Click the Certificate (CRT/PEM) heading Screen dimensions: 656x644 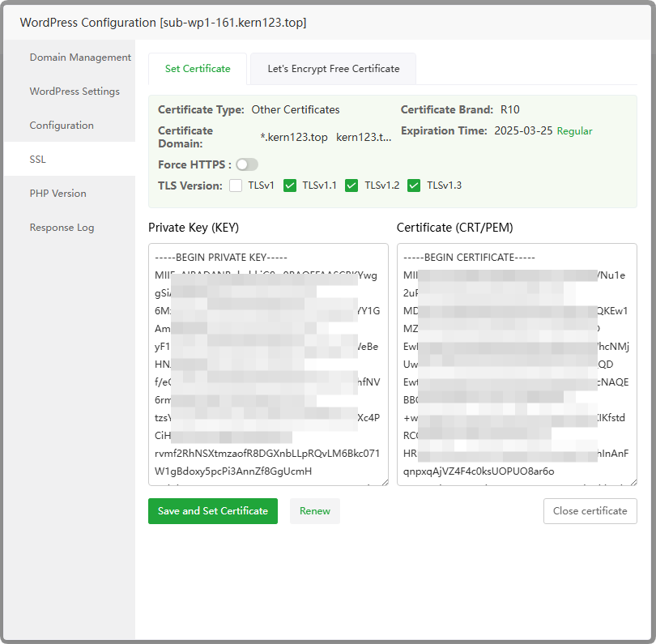tap(455, 228)
